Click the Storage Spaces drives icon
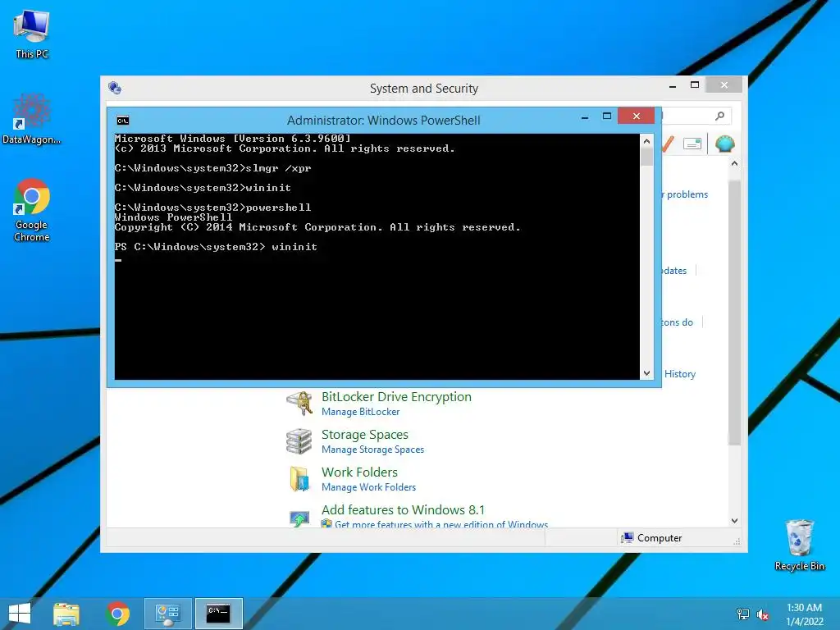The height and width of the screenshot is (630, 840). coord(299,441)
